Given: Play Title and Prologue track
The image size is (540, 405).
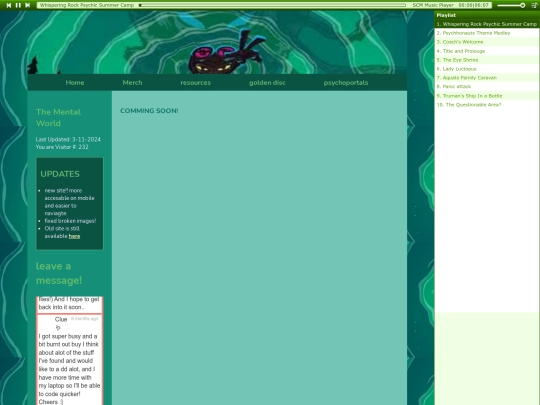Looking at the screenshot, I should point(487,51).
